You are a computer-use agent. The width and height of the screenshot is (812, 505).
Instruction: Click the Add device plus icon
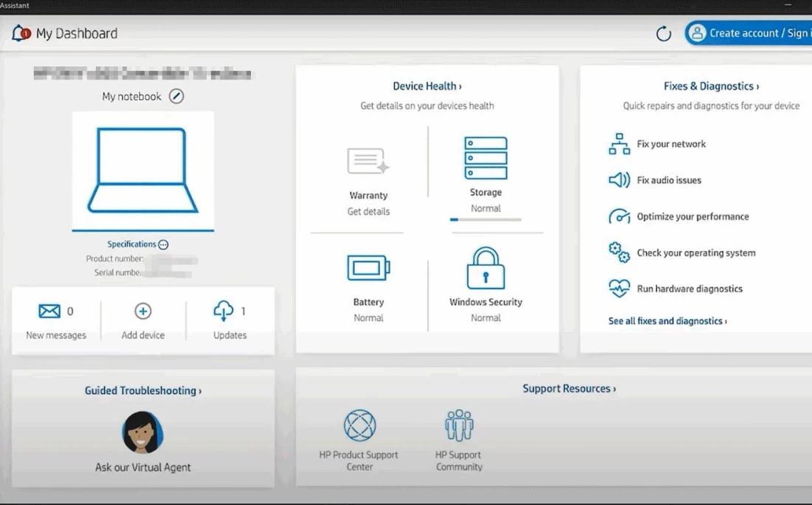pyautogui.click(x=143, y=312)
